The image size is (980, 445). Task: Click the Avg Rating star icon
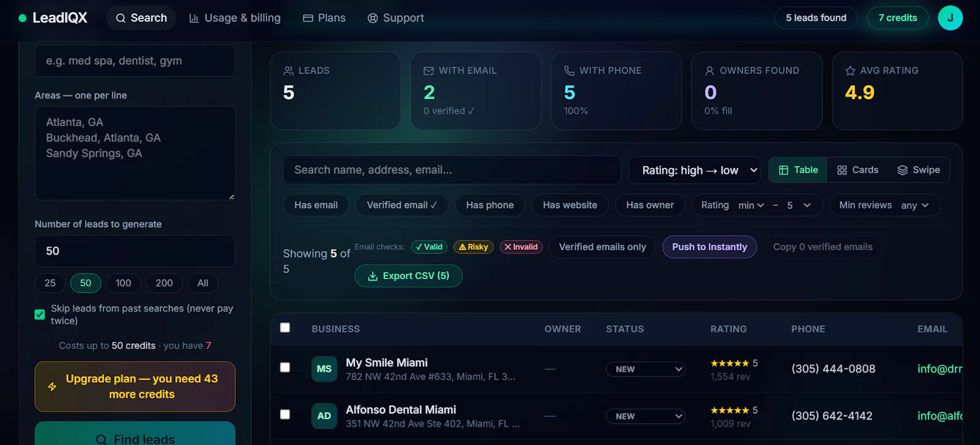[x=850, y=71]
